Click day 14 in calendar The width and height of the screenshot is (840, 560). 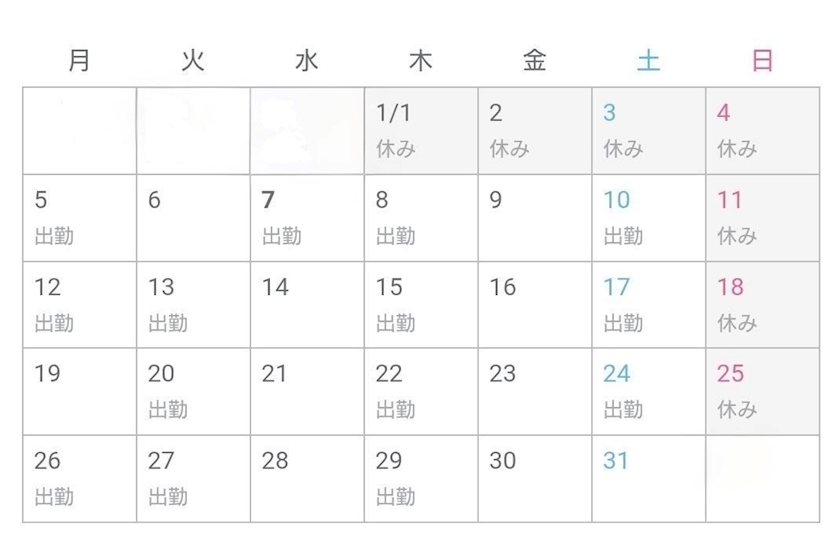tap(307, 305)
